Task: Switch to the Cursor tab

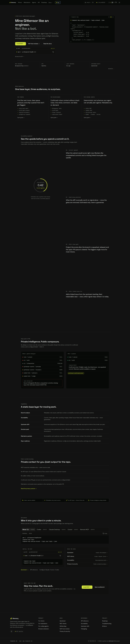Action: click(73, 530)
